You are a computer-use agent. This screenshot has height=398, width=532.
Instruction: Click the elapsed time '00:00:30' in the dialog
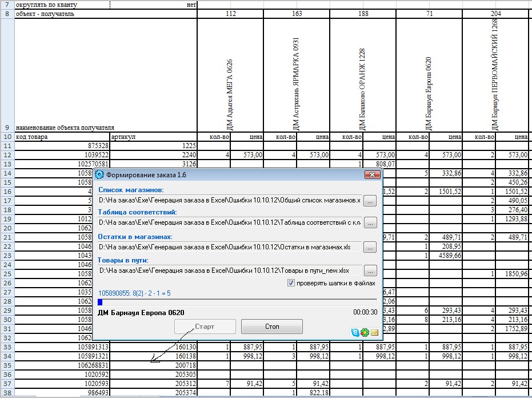pos(365,312)
